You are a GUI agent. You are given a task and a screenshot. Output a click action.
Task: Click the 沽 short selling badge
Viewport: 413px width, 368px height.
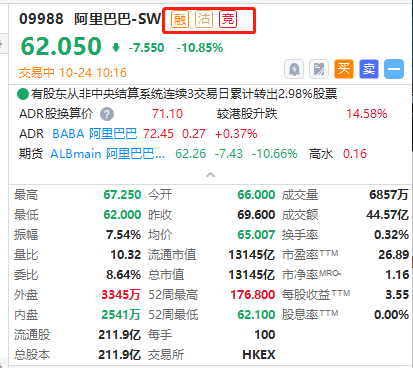pyautogui.click(x=204, y=19)
